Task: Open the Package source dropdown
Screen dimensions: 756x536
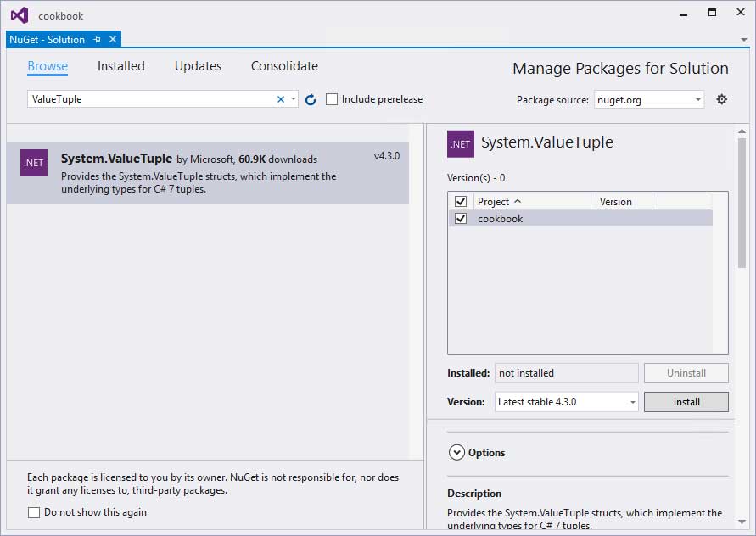Action: click(x=649, y=100)
